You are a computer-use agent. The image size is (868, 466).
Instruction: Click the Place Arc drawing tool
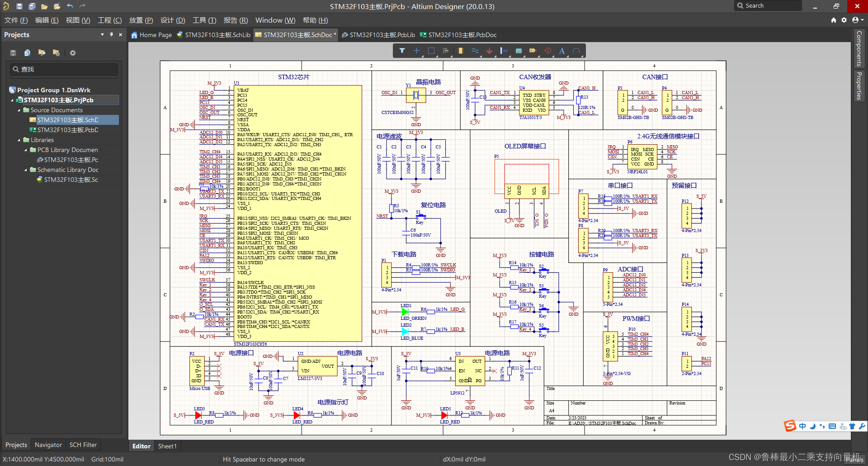(x=576, y=51)
